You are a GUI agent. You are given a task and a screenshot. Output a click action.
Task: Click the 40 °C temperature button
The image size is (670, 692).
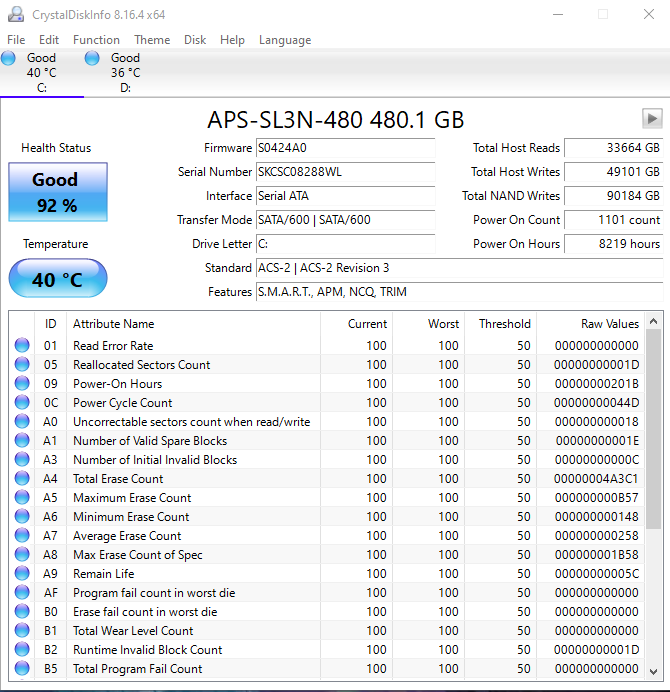coord(57,279)
